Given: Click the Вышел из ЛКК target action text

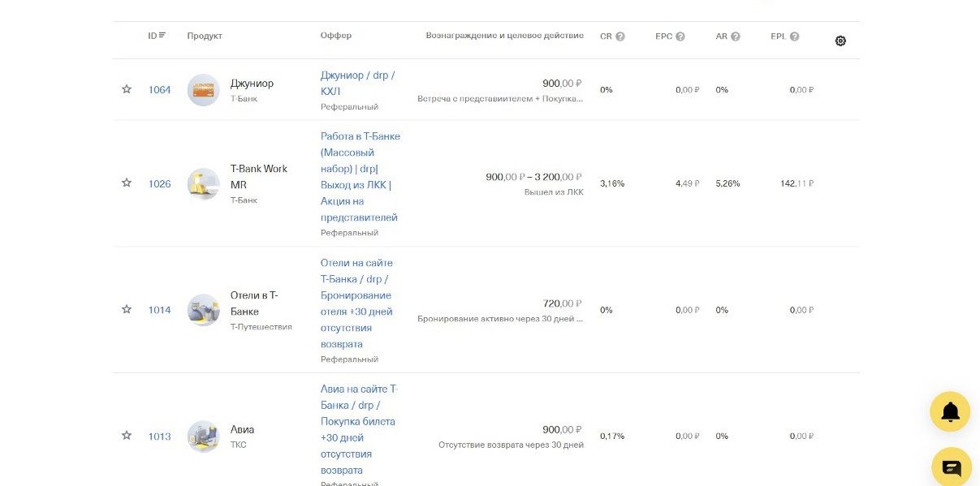Looking at the screenshot, I should [554, 192].
